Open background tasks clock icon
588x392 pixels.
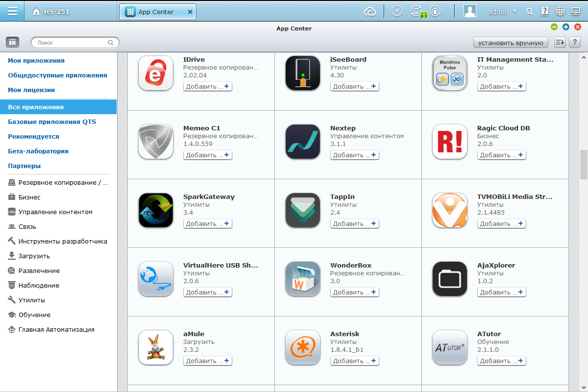(x=397, y=11)
